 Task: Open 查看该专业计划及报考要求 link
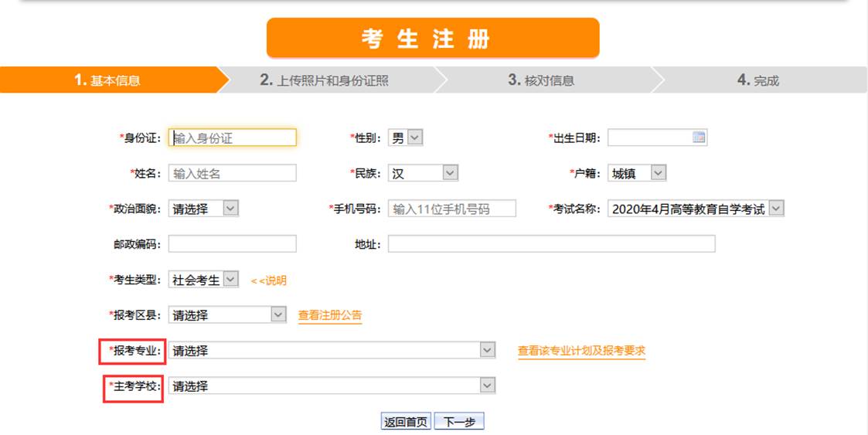point(581,351)
